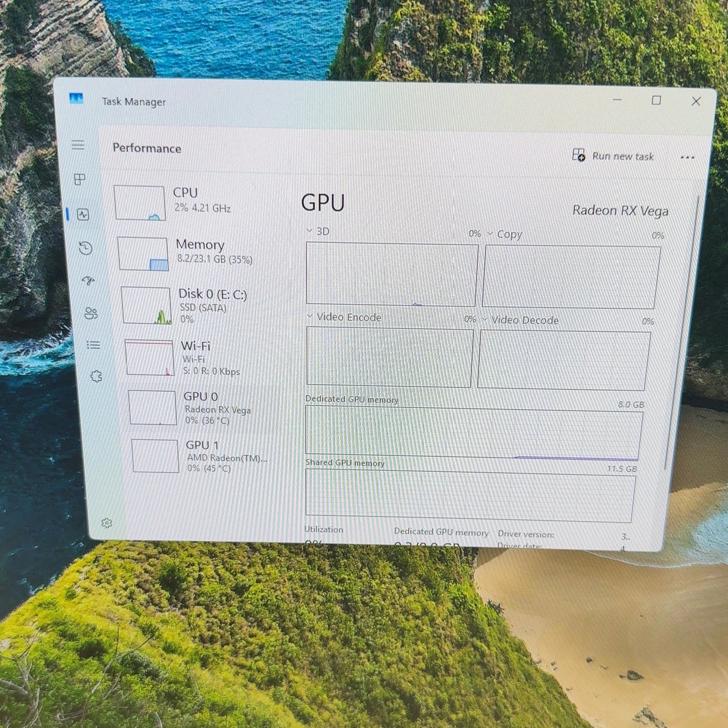Click the '11.5 GB' shared memory maximum
Image resolution: width=728 pixels, height=728 pixels.
[622, 469]
